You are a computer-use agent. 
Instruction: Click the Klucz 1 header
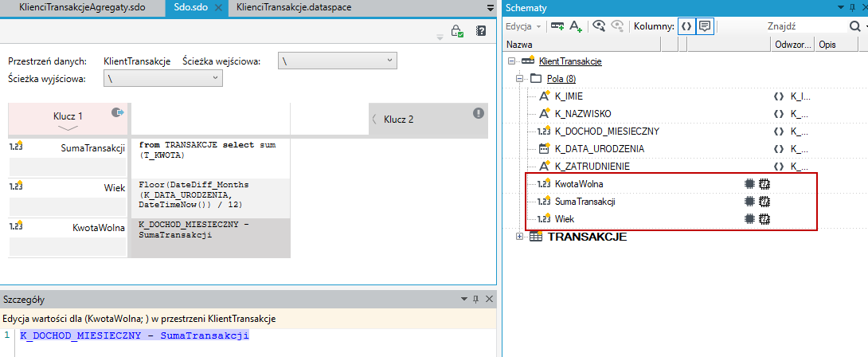[68, 119]
